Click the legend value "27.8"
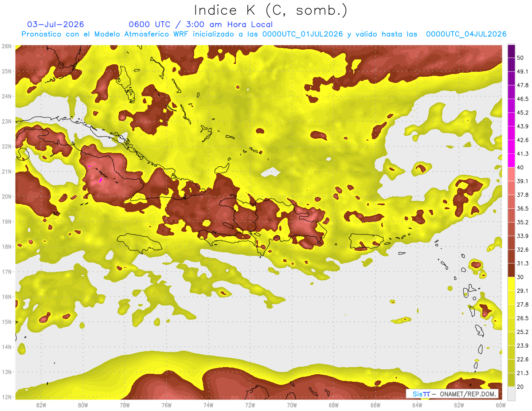 523,305
